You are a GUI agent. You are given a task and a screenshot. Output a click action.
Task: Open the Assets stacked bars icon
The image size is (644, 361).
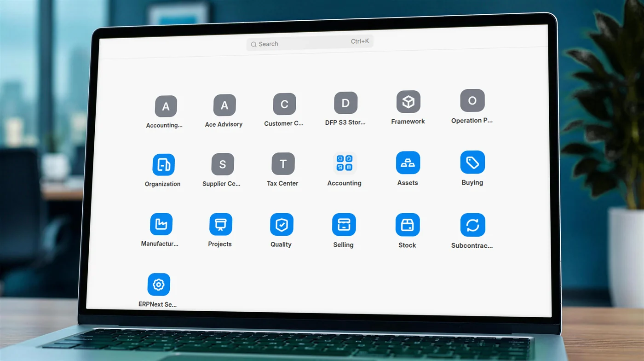(408, 163)
